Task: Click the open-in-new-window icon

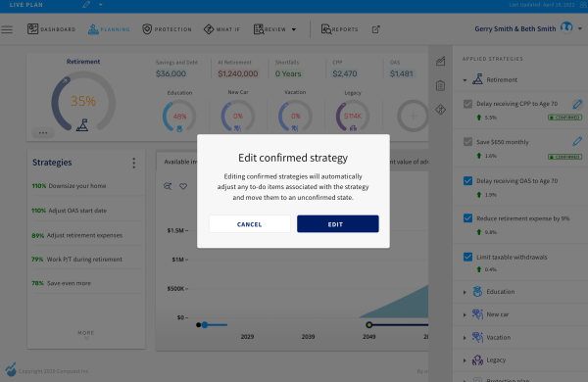Action: [x=375, y=29]
